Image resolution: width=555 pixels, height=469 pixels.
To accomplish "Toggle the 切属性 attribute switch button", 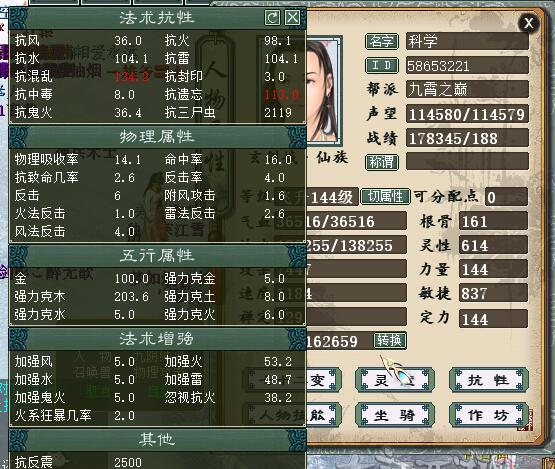I will click(385, 196).
